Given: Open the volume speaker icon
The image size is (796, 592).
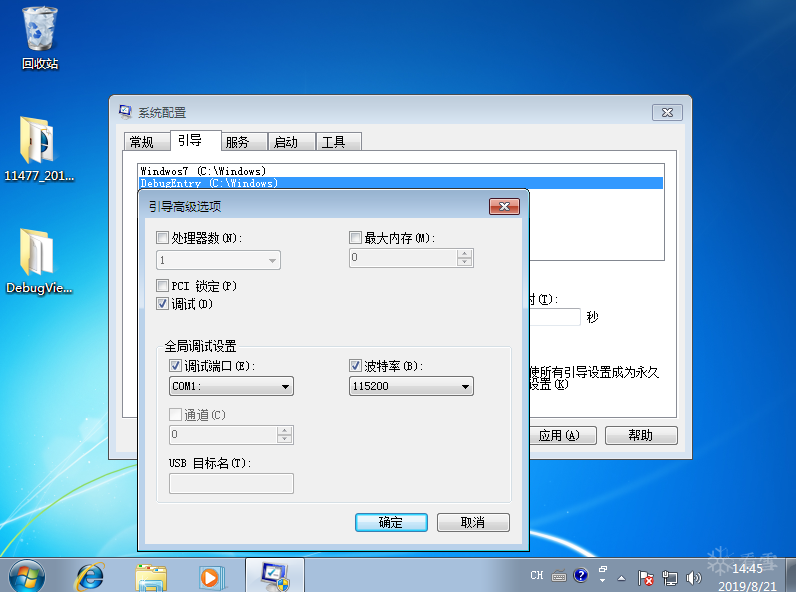Looking at the screenshot, I should click(693, 578).
